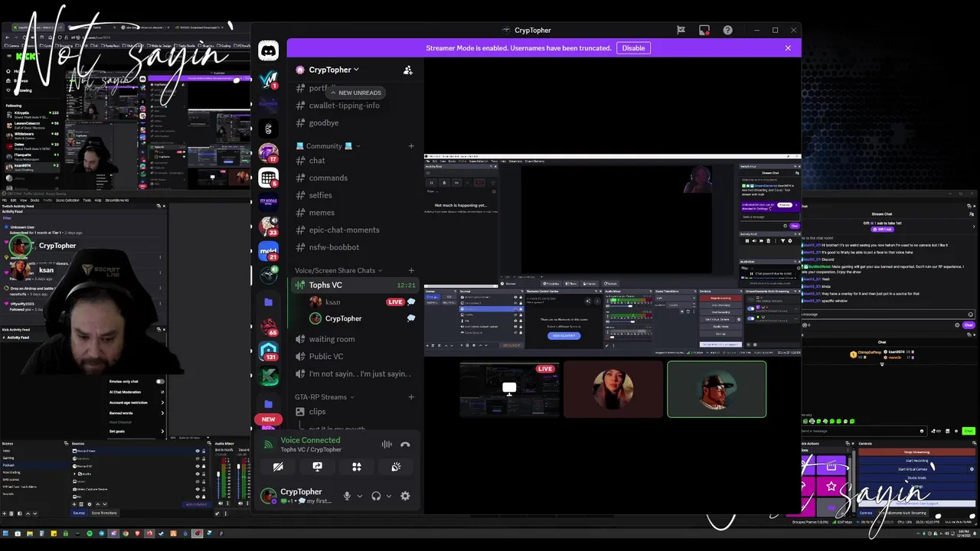This screenshot has width=980, height=551.
Task: Select server icon with 65 badge
Action: click(x=268, y=327)
